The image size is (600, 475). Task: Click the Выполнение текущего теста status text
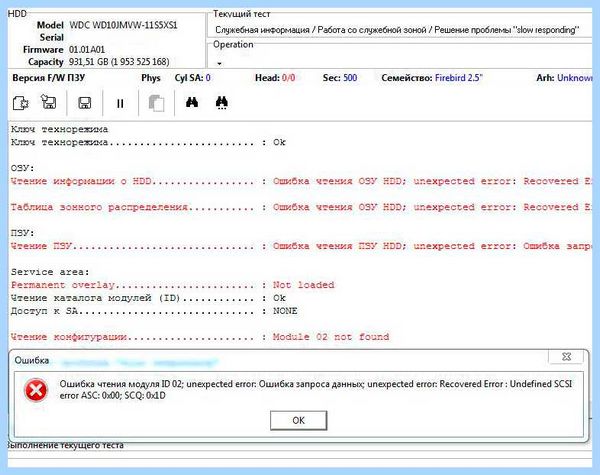coord(65,446)
